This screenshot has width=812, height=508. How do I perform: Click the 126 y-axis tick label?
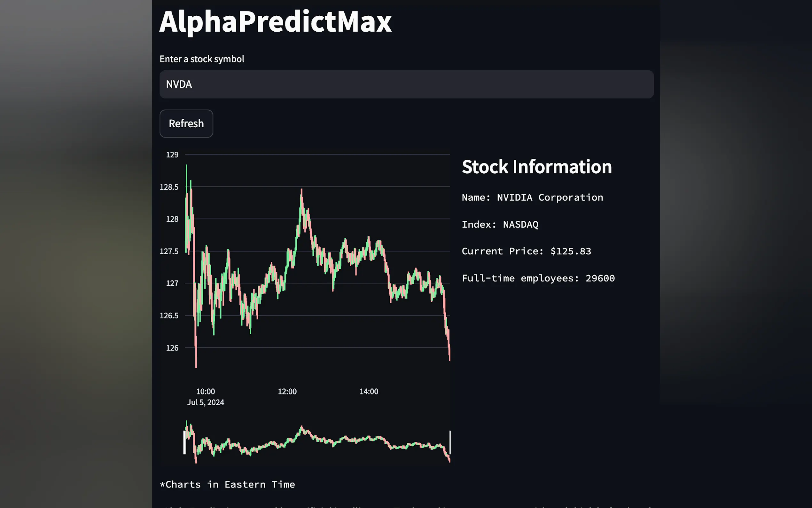point(172,348)
